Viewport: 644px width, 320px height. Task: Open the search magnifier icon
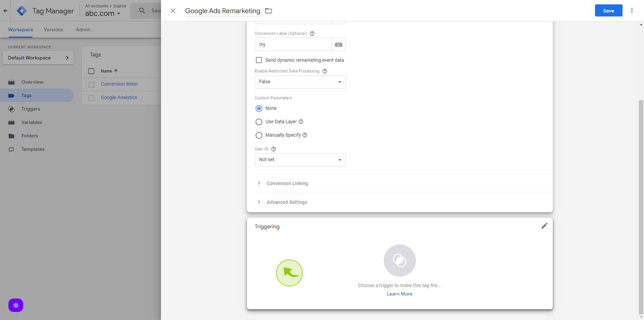pos(142,11)
